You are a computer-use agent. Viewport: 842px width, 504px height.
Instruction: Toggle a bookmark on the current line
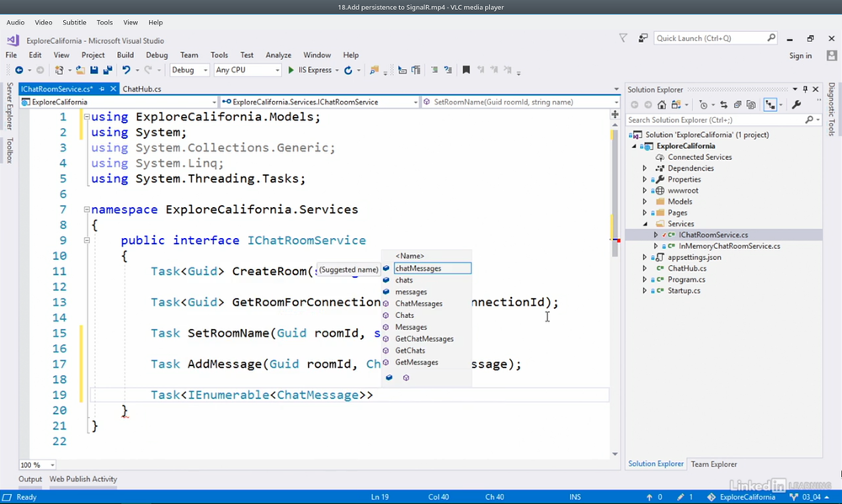pos(466,71)
